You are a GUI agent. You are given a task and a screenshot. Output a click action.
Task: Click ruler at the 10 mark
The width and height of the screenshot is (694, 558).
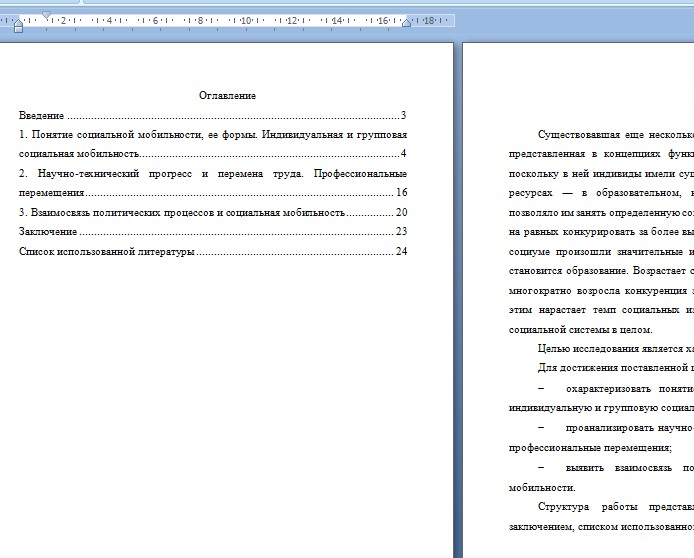[x=246, y=20]
